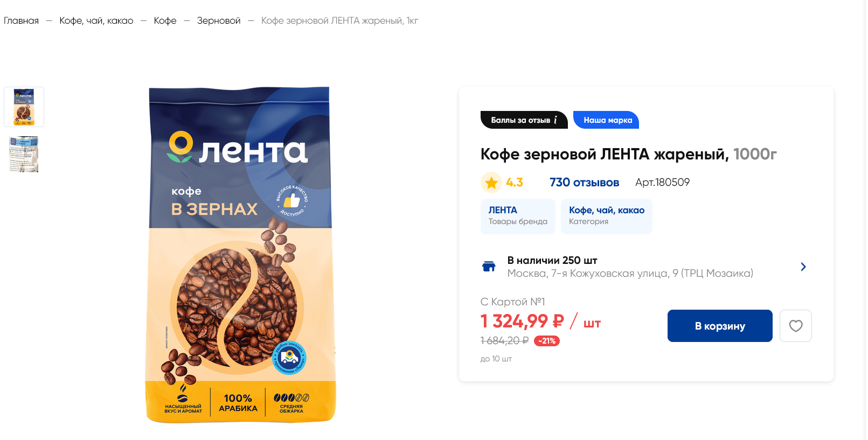The image size is (868, 440).
Task: Click the main coffee package image
Action: [x=240, y=255]
